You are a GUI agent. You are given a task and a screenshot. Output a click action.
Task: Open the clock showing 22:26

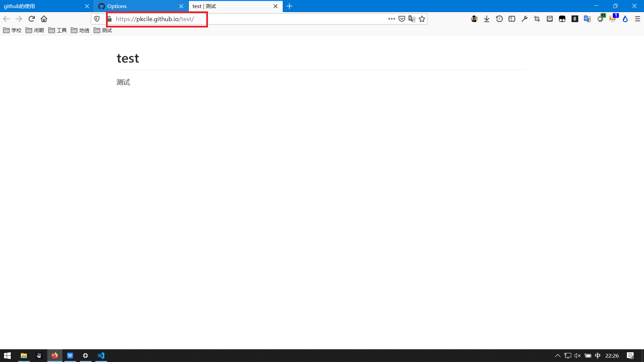(612, 356)
